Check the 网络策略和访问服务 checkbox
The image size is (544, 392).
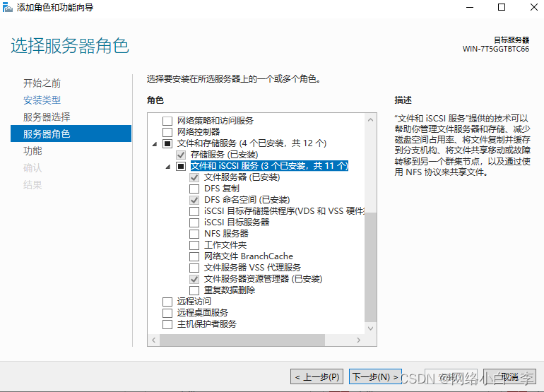click(x=167, y=121)
